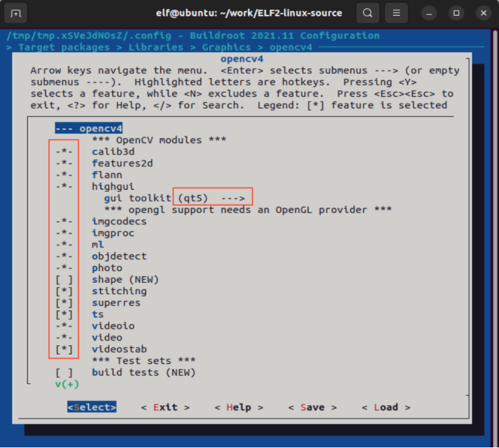The height and width of the screenshot is (448, 499).
Task: Open terminal hamburger menu
Action: [x=396, y=13]
